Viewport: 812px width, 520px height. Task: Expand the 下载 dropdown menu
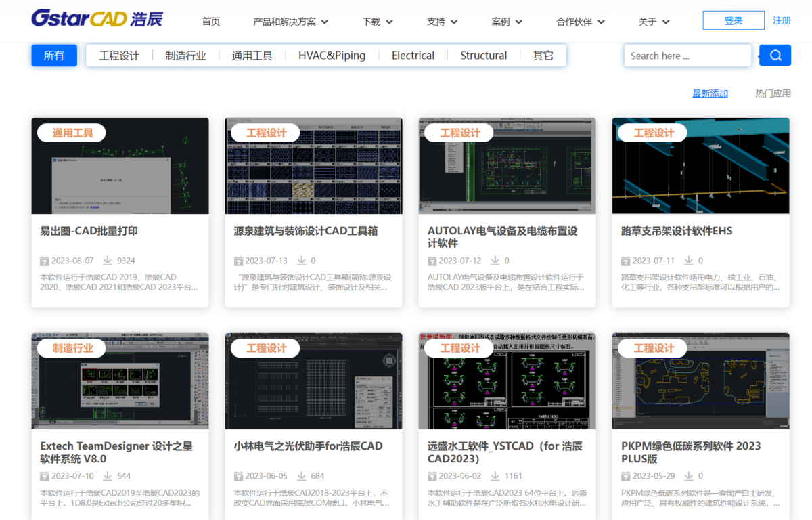[x=378, y=21]
